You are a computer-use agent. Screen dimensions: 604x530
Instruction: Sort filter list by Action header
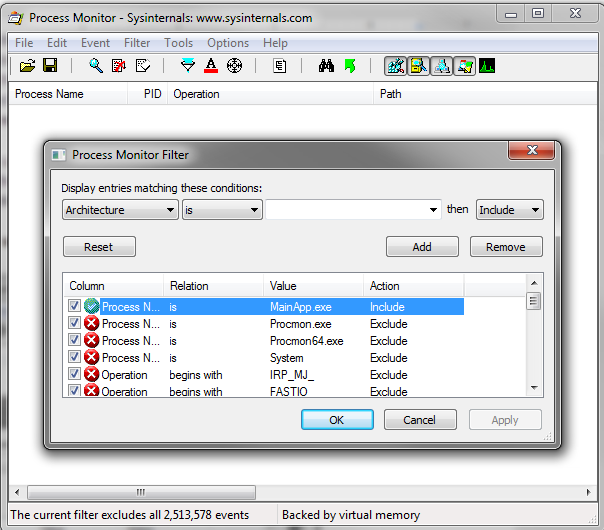[414, 286]
